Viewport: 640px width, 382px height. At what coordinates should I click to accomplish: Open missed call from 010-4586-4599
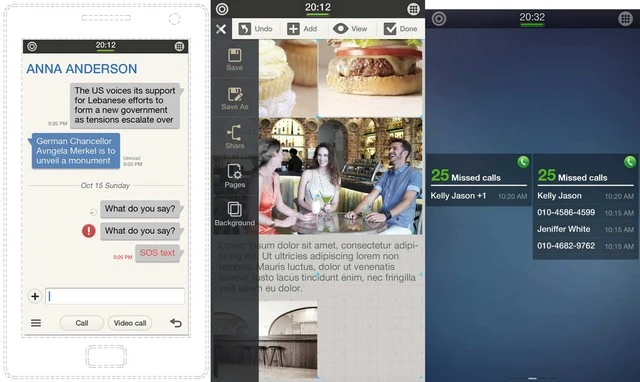click(585, 213)
